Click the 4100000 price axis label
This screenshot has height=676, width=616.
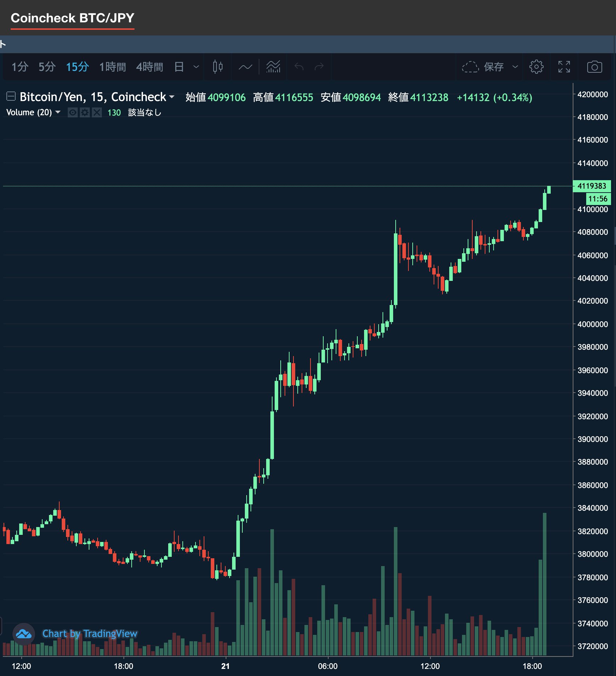click(593, 209)
